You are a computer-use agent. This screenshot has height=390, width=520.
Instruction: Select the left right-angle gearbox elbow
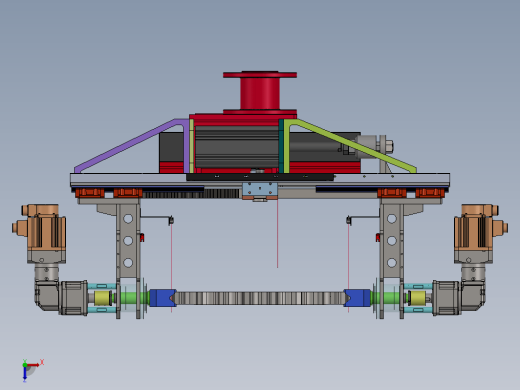pyautogui.click(x=47, y=295)
